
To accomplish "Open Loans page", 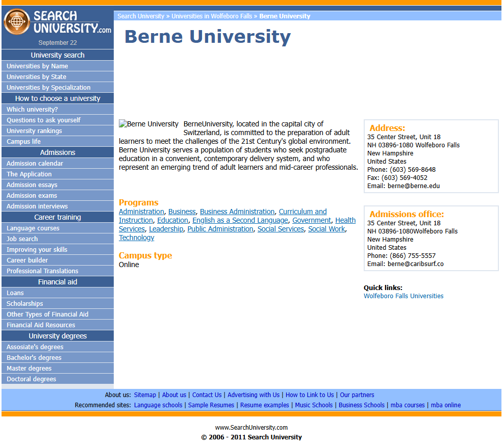I will 58,293.
